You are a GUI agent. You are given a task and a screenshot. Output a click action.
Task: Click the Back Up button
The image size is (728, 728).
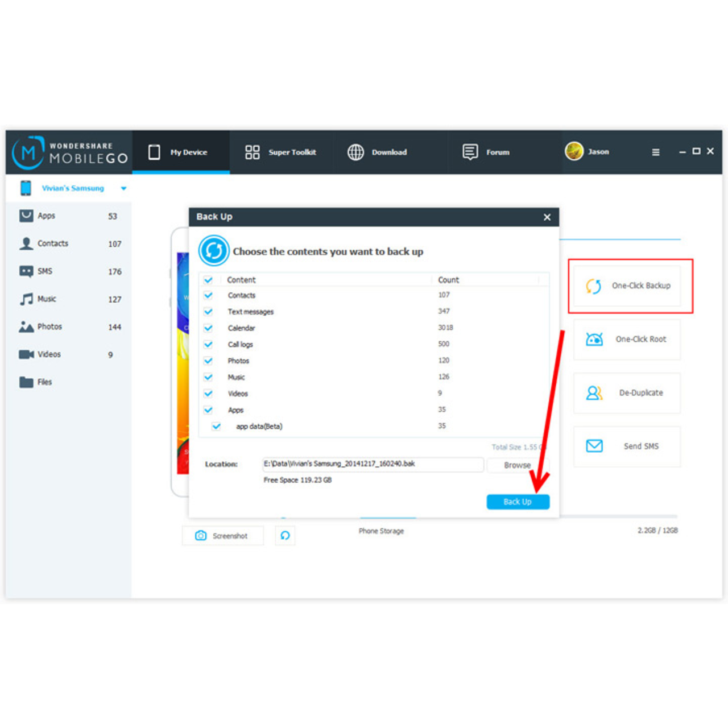pos(518,502)
